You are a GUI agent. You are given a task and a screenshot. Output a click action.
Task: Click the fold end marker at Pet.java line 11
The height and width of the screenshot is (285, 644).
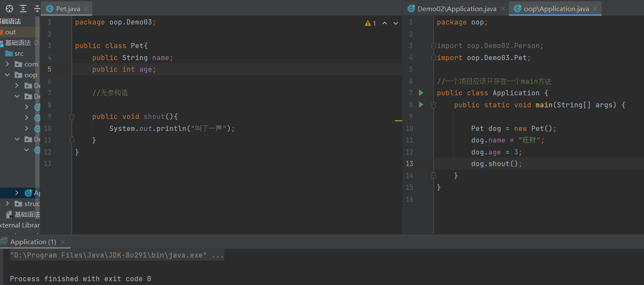pyautogui.click(x=72, y=140)
